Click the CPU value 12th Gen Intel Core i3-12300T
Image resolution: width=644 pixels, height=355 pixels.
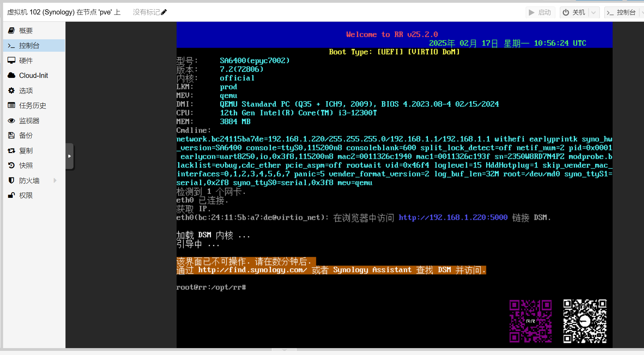tap(298, 113)
